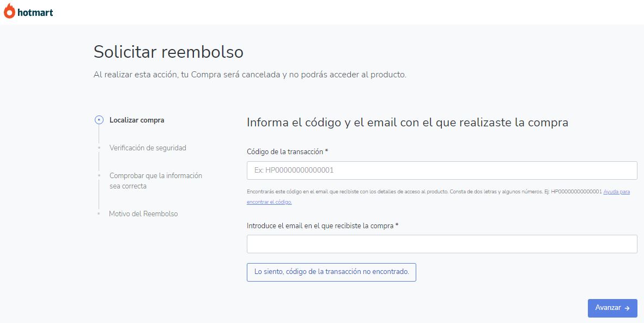Click the arrow icon inside the Avanzar button
Screen dimensions: 644x323
(627, 308)
